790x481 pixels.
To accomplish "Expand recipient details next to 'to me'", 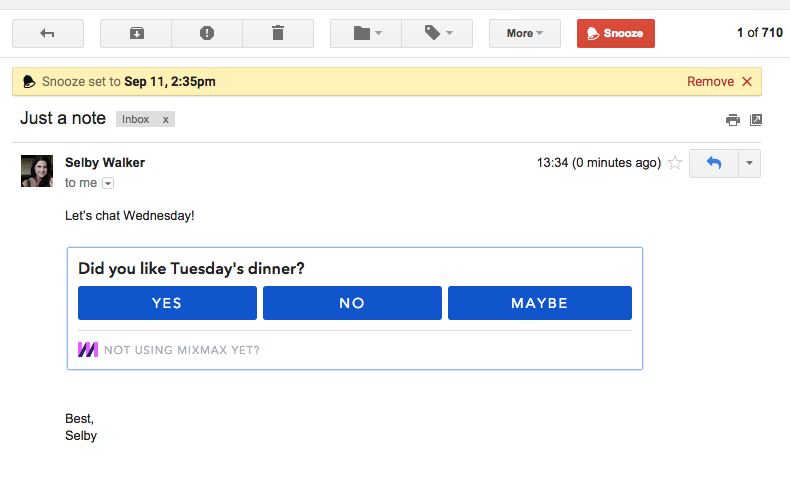I will tap(108, 183).
